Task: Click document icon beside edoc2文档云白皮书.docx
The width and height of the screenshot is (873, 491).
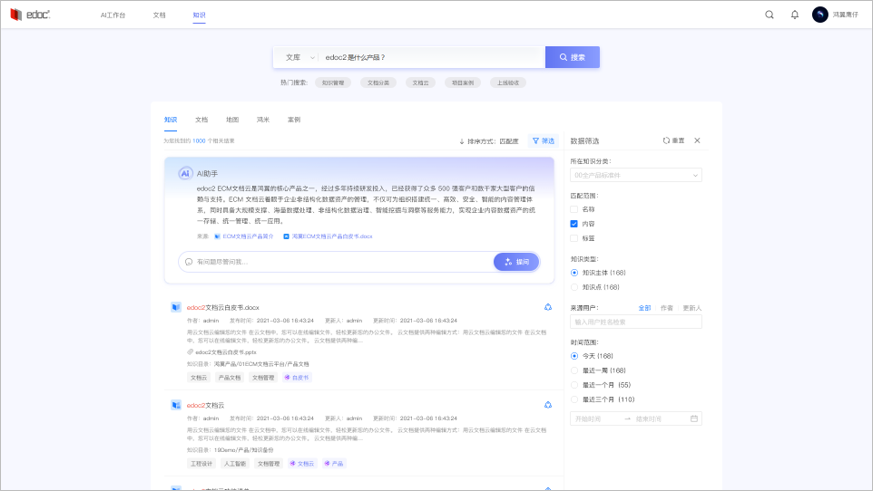Action: [x=176, y=307]
